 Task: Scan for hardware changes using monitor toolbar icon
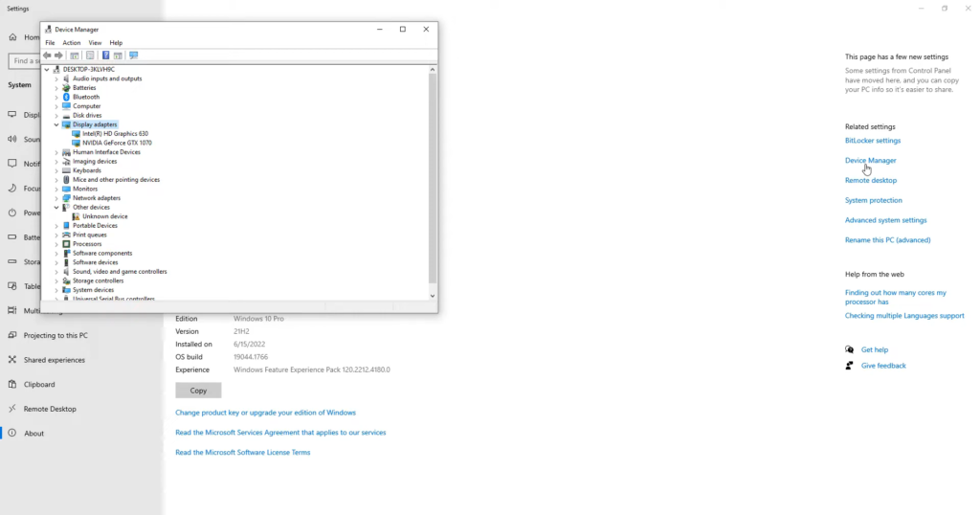coord(134,56)
